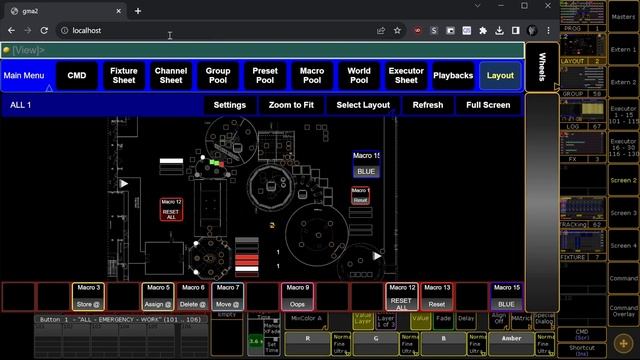Switch to Screen 3

click(623, 213)
